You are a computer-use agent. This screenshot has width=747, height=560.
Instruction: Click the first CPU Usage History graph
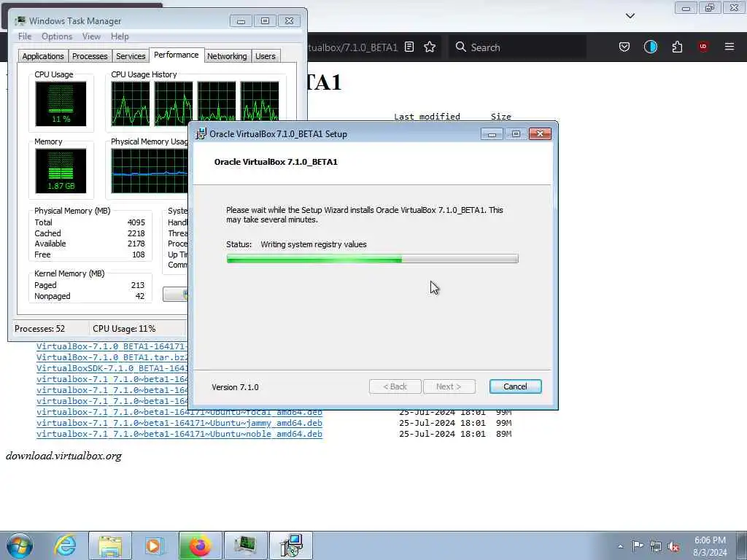coord(131,104)
